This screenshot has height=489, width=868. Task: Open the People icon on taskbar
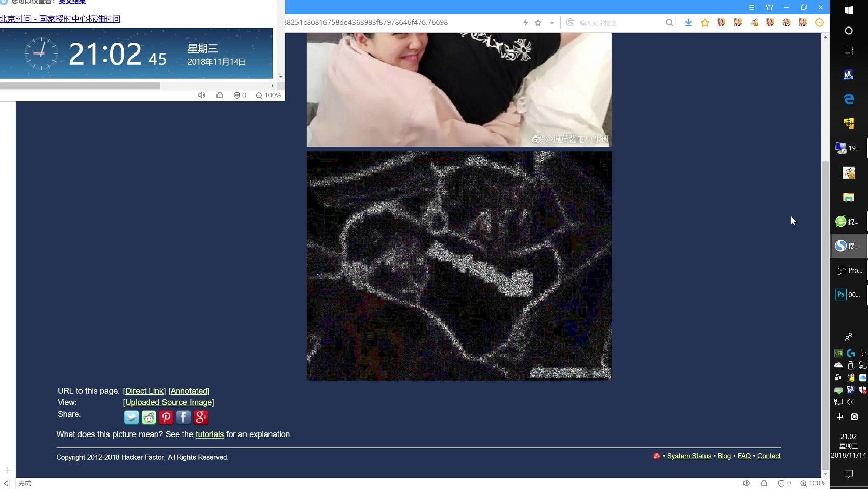[849, 337]
